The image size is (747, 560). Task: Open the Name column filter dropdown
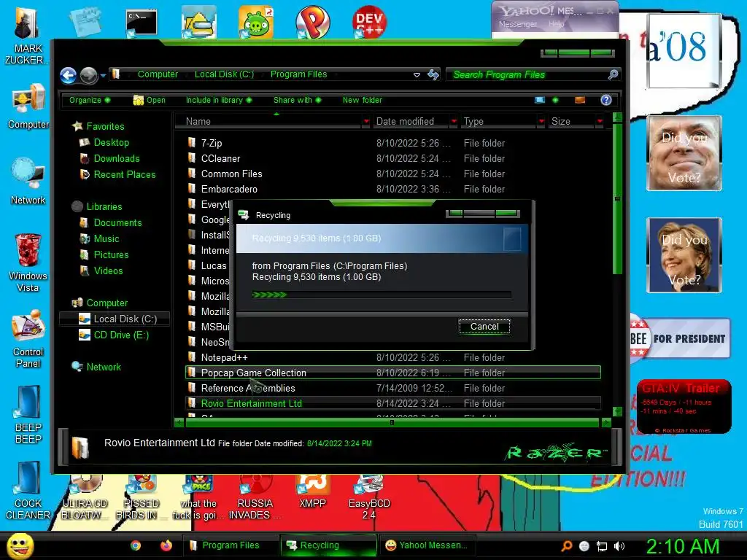(x=366, y=122)
